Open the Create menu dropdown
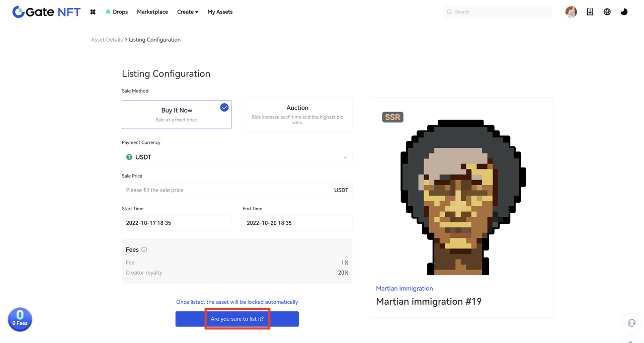The width and height of the screenshot is (644, 343). pyautogui.click(x=188, y=12)
